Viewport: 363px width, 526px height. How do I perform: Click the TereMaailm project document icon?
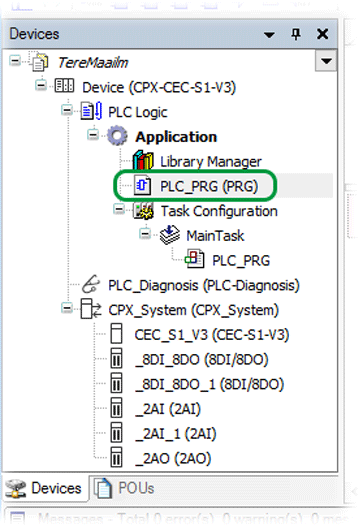(x=40, y=62)
